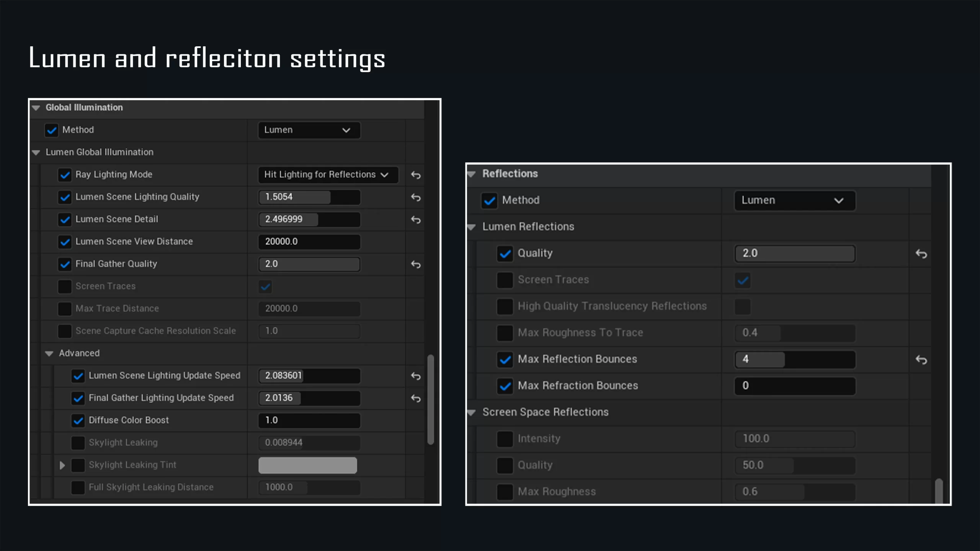This screenshot has width=980, height=551.
Task: Click the Max Roughness To Trace value field
Action: 795,333
